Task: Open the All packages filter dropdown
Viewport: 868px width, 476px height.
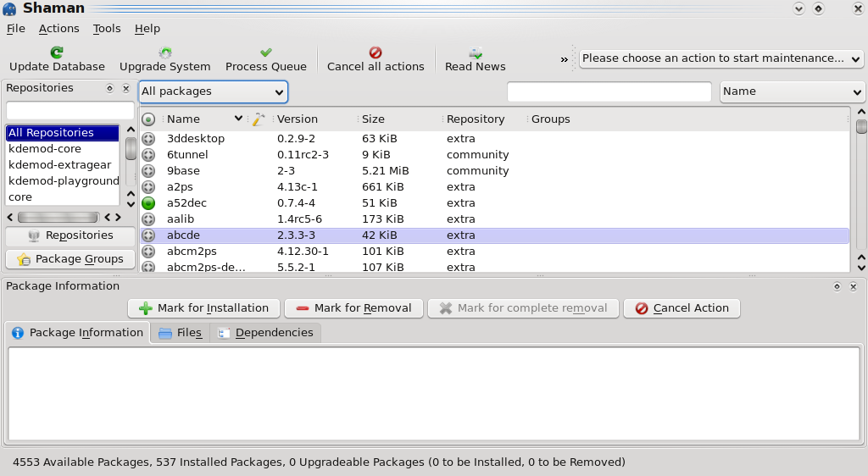Action: (x=213, y=91)
